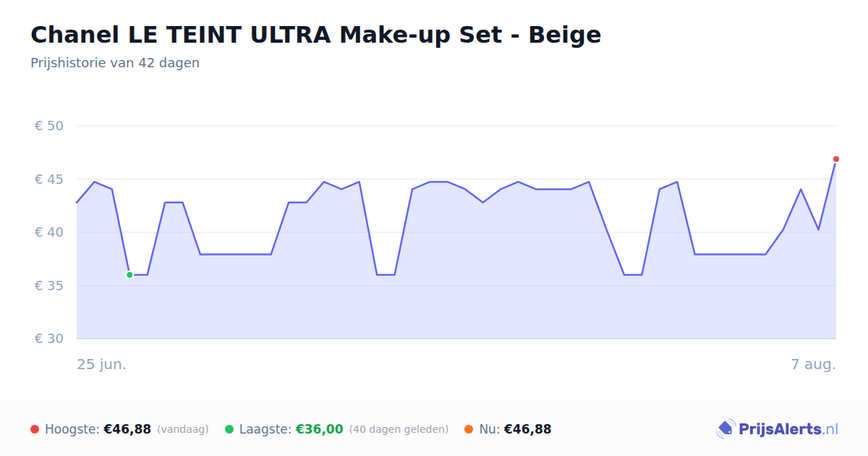Viewport: 868px width, 456px height.
Task: Click the 40 dagen geleden note
Action: pyautogui.click(x=399, y=429)
